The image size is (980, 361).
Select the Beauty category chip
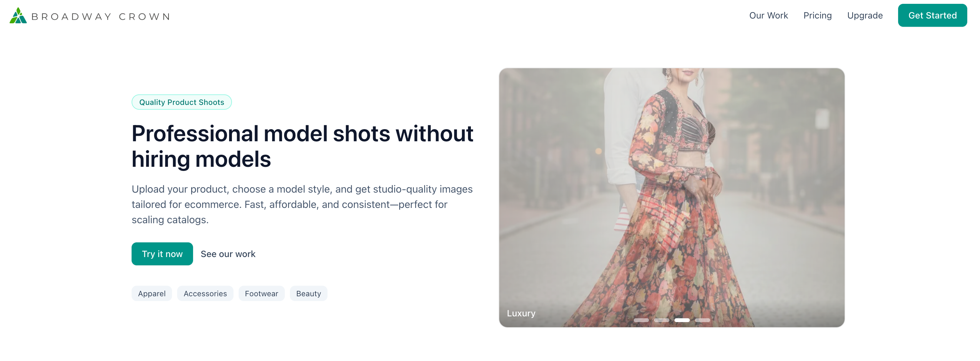point(308,293)
